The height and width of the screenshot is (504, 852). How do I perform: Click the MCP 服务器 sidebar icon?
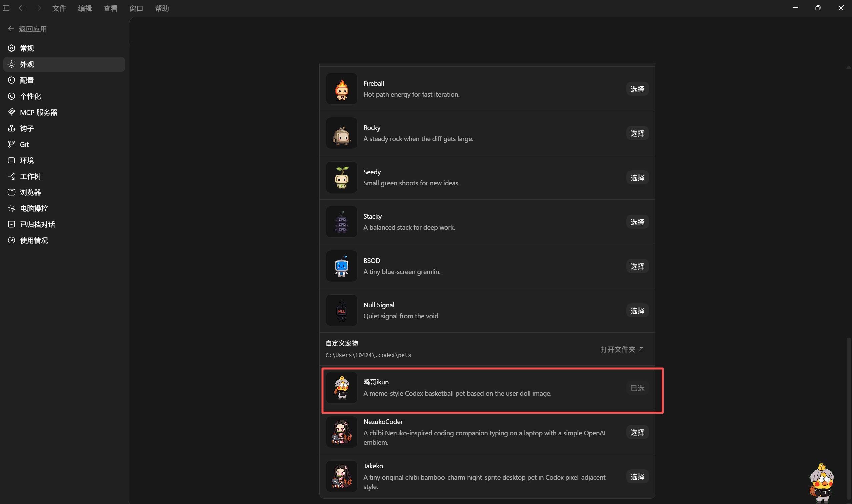(12, 112)
